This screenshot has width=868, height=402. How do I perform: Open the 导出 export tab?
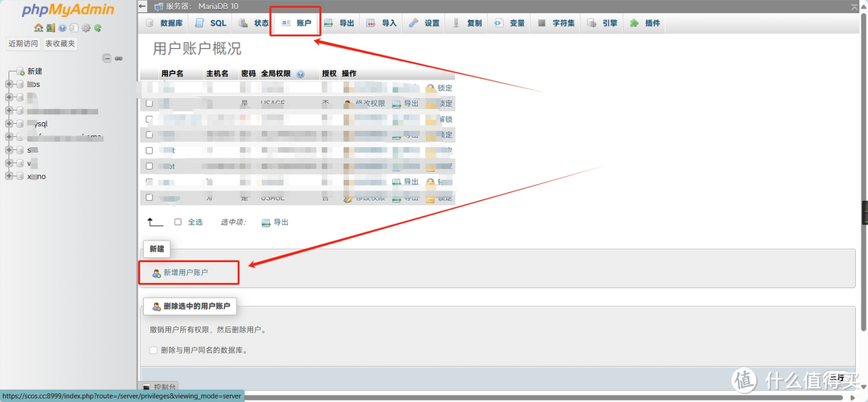pyautogui.click(x=339, y=23)
